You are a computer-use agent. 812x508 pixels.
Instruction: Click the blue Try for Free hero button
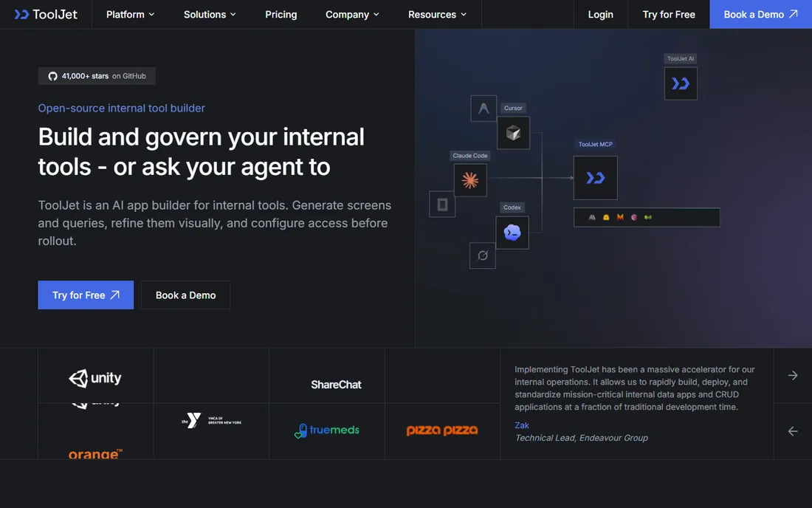click(86, 295)
